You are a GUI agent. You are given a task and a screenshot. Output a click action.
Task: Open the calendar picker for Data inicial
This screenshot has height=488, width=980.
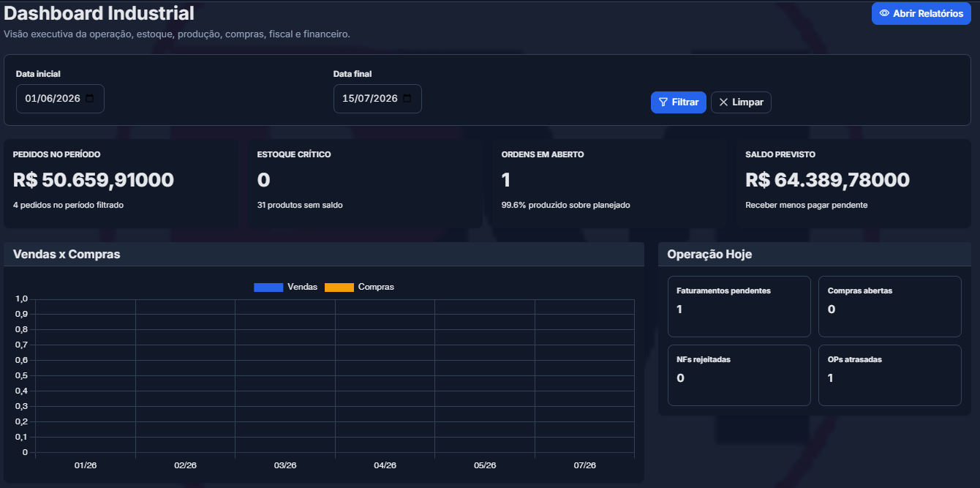[90, 99]
